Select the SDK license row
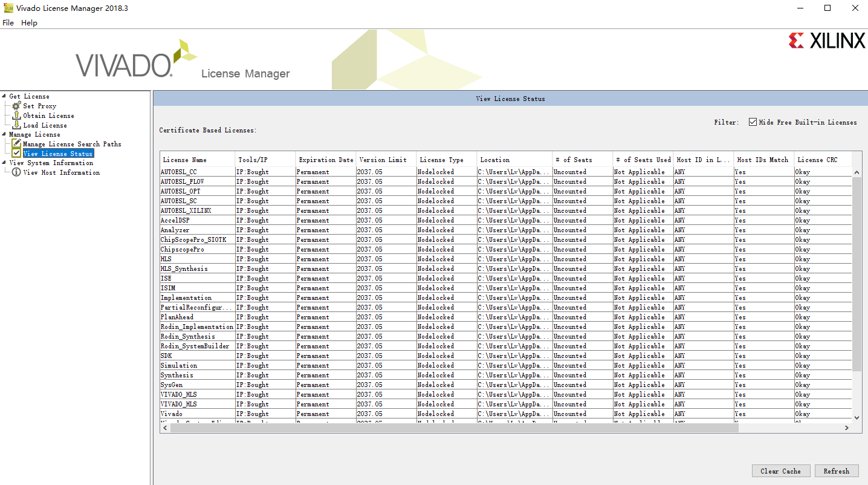Image resolution: width=868 pixels, height=485 pixels. (x=506, y=356)
